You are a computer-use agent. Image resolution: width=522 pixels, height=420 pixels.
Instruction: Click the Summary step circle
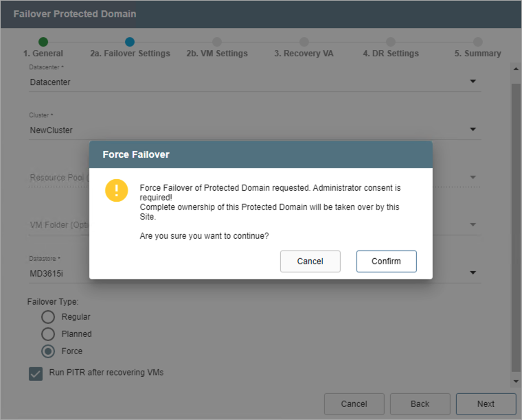(x=478, y=42)
